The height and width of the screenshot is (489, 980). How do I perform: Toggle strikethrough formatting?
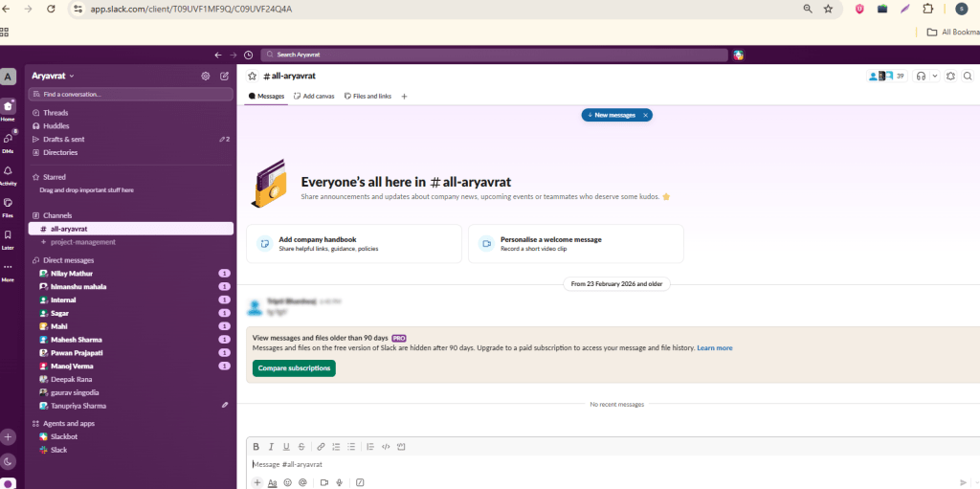[301, 447]
